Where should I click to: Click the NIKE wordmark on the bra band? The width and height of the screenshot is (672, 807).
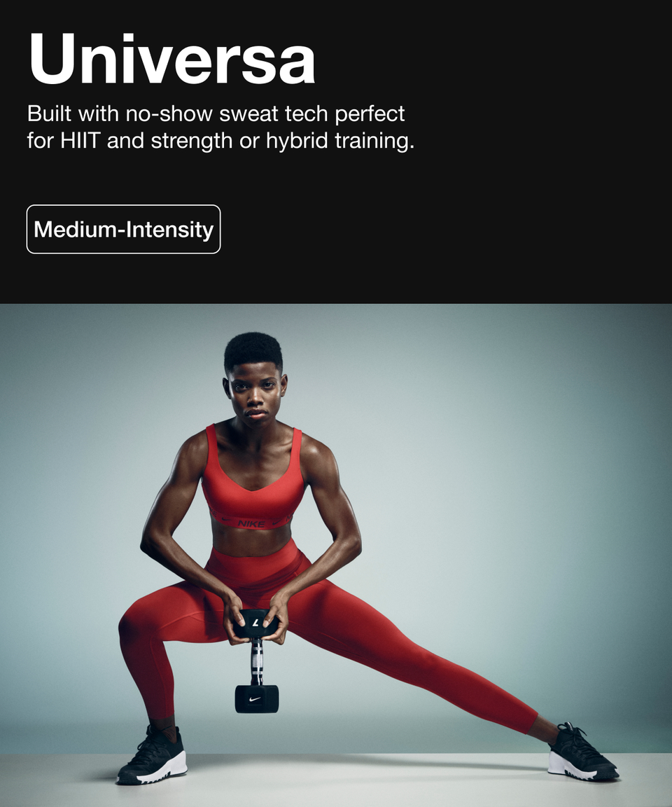pyautogui.click(x=251, y=523)
